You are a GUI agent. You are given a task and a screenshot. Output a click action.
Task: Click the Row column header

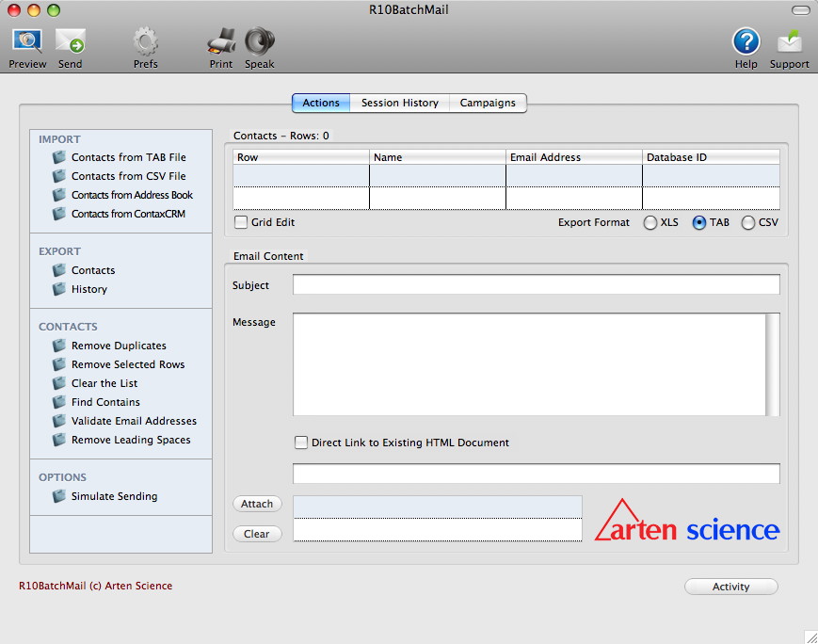coord(301,157)
